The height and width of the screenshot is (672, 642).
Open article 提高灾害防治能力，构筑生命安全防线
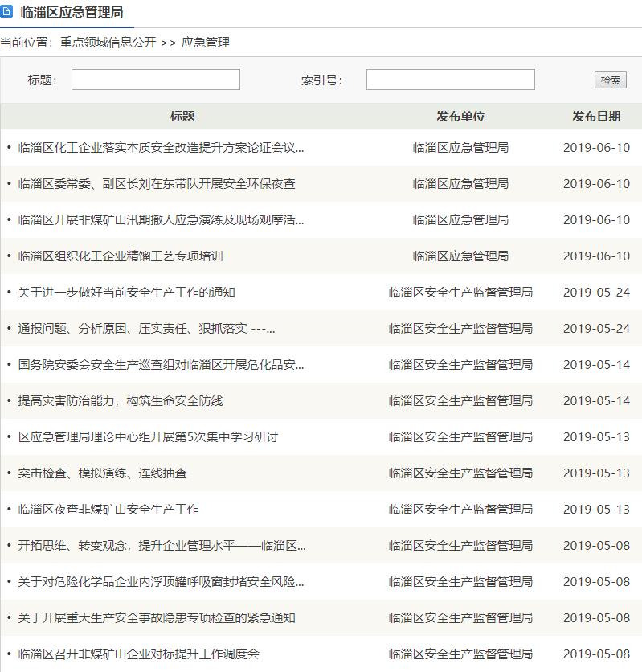click(x=121, y=401)
